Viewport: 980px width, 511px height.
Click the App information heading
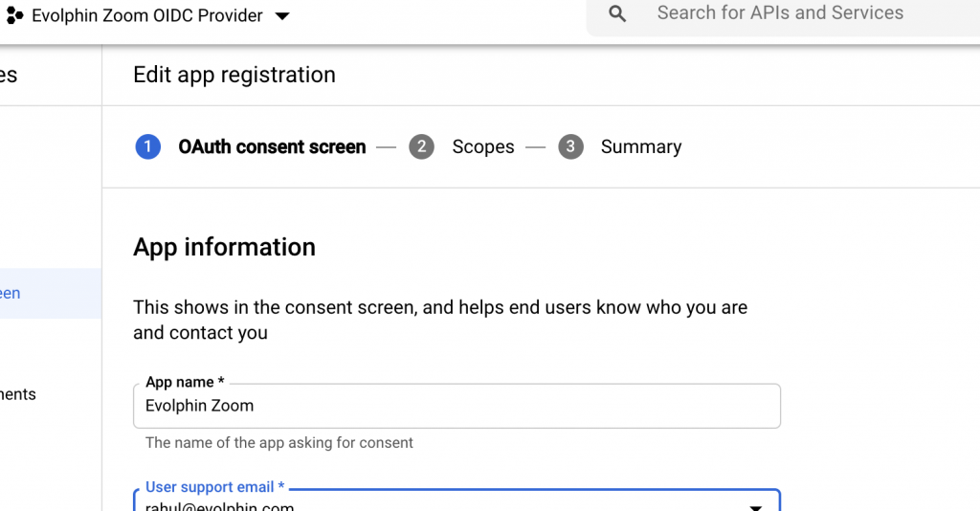pos(224,248)
